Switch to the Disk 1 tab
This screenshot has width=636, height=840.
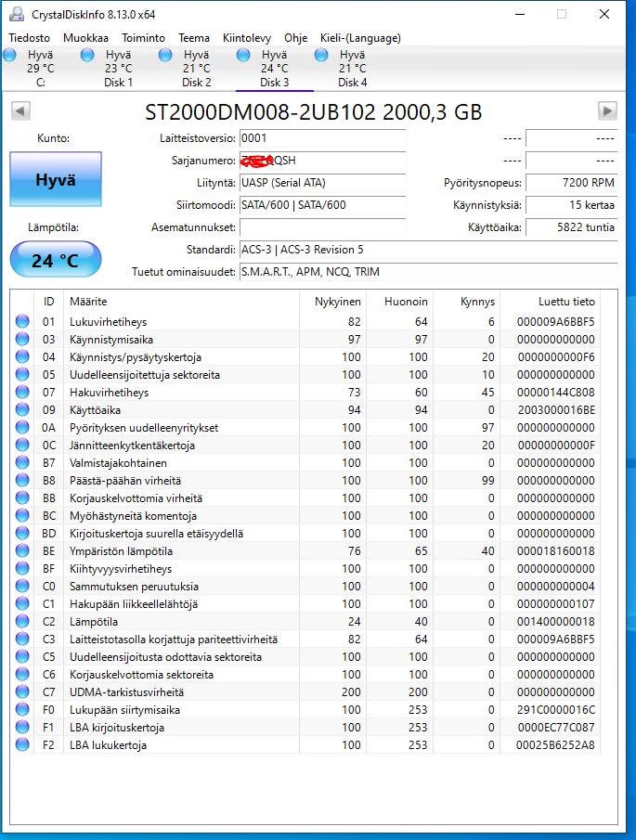click(x=119, y=69)
